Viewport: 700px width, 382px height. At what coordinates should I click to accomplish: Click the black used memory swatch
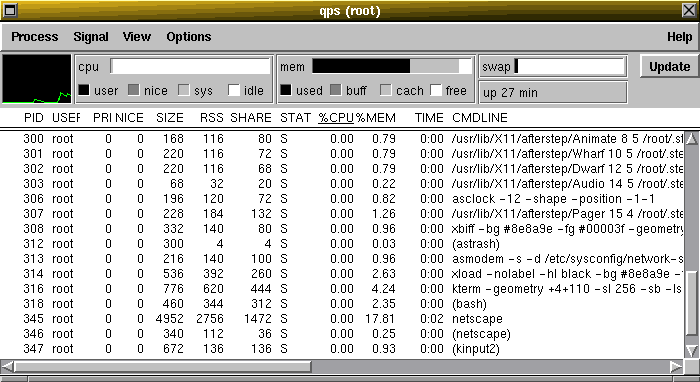pyautogui.click(x=286, y=90)
